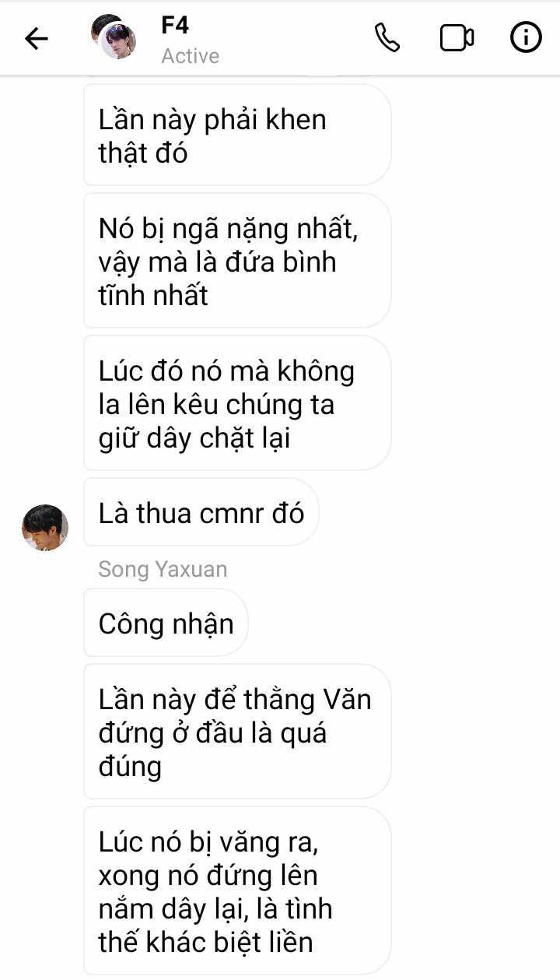
Task: Open conversation info icon
Action: pos(526,38)
